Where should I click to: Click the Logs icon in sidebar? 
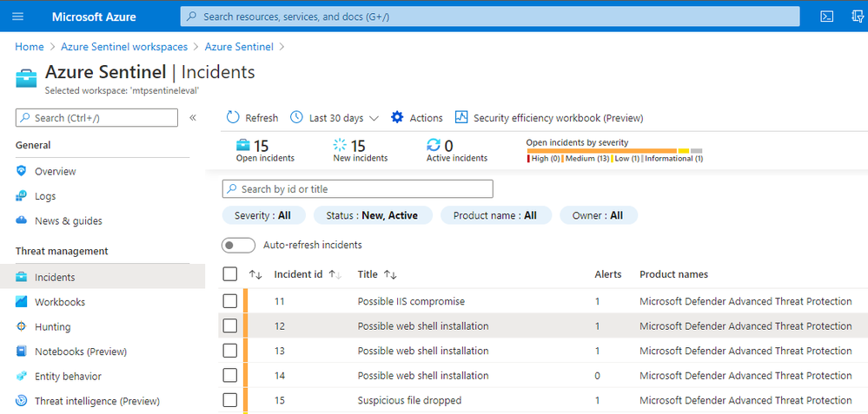pyautogui.click(x=22, y=196)
